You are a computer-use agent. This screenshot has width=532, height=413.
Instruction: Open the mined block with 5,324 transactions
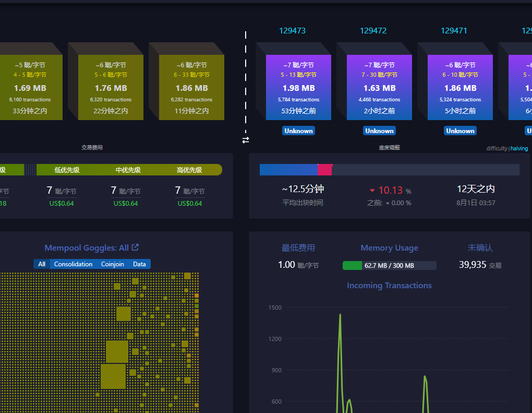460,87
